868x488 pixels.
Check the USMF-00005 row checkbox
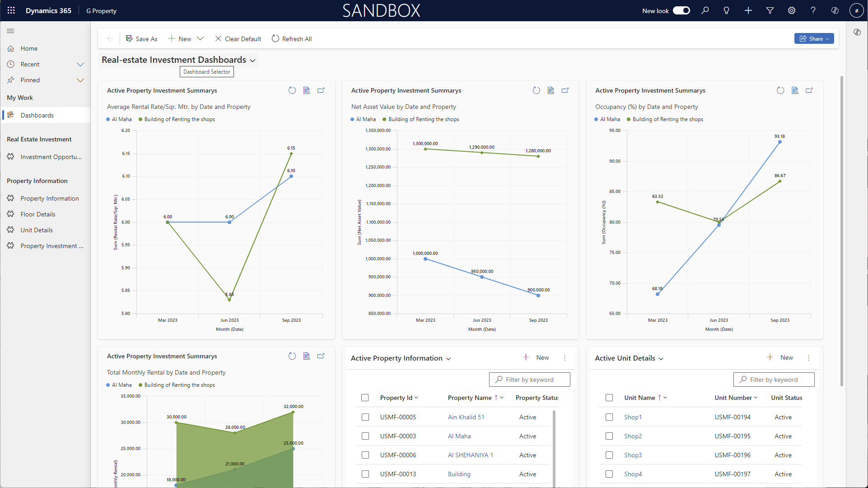click(x=365, y=417)
